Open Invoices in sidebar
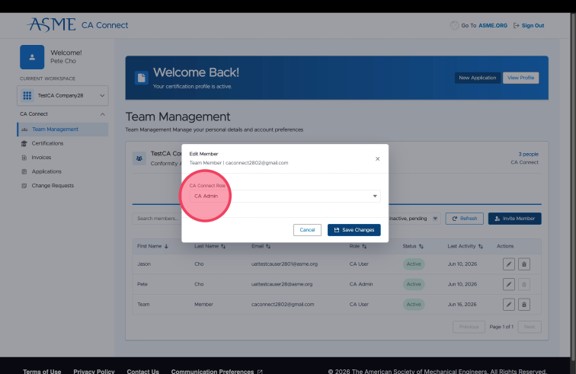The image size is (576, 374). pyautogui.click(x=41, y=157)
